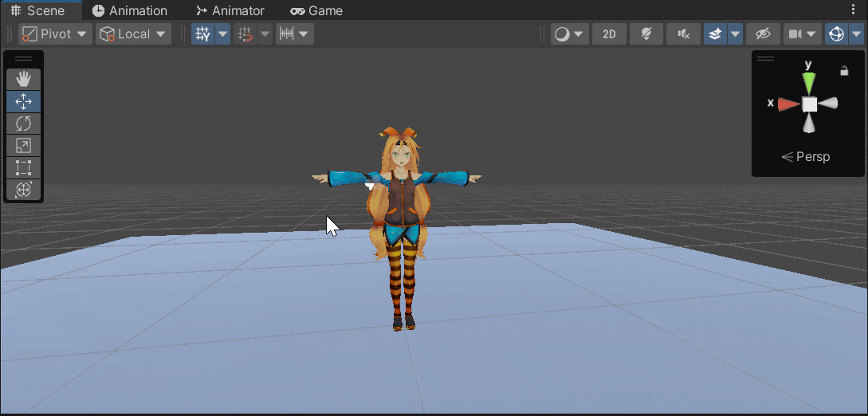Open the Local handle rotation dropdown

[x=133, y=33]
